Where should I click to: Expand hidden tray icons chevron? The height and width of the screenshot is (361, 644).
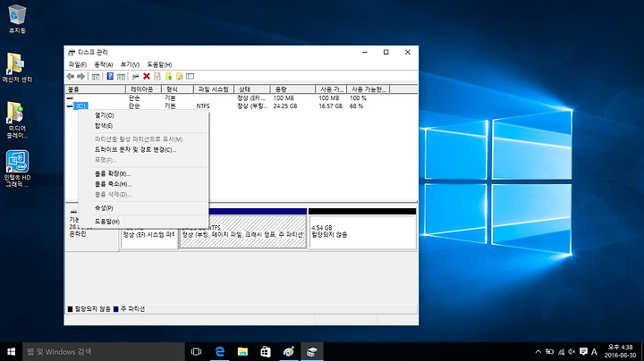(538, 351)
